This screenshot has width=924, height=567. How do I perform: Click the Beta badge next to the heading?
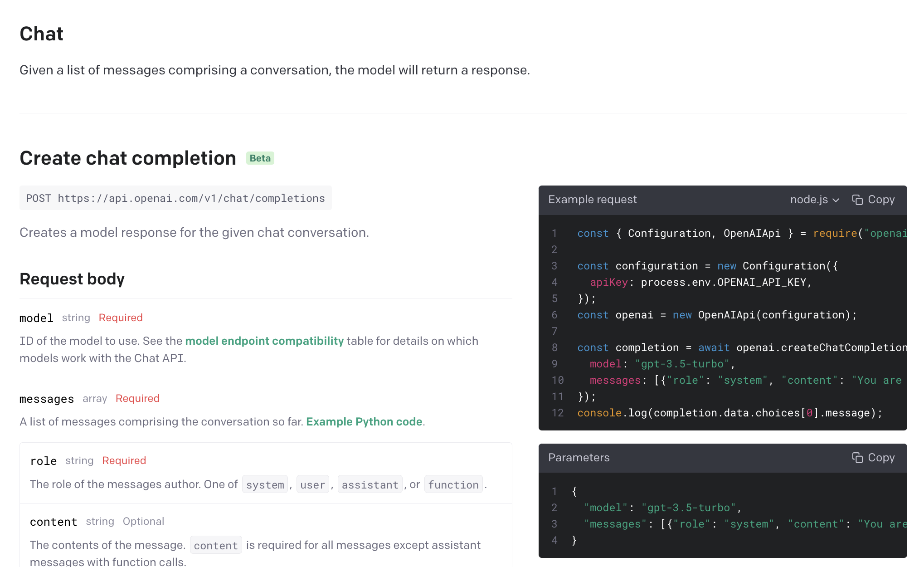coord(260,158)
